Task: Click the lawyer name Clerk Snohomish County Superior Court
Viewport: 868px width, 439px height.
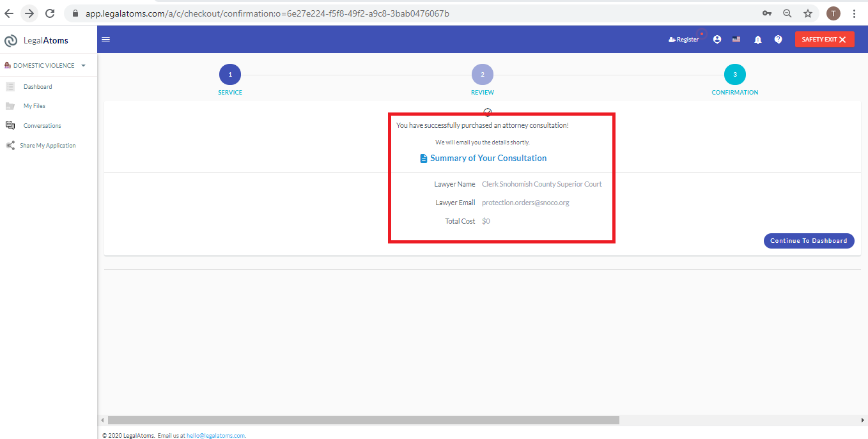Action: [x=542, y=184]
